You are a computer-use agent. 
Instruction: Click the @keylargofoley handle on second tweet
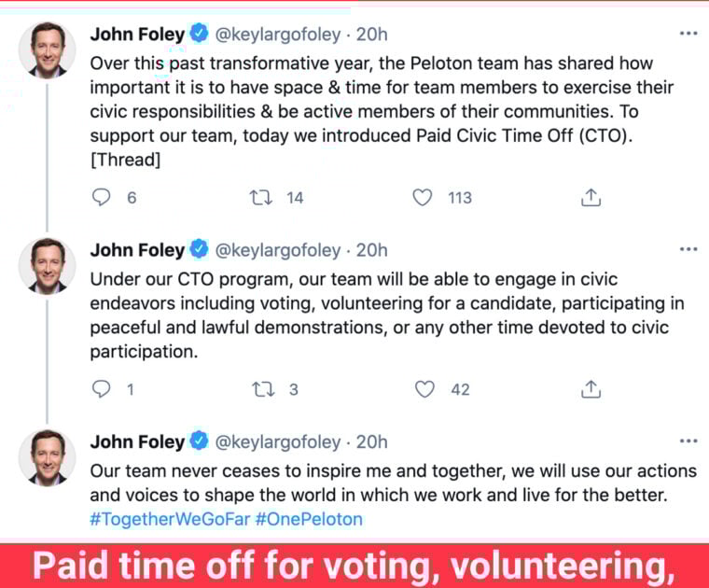click(277, 250)
